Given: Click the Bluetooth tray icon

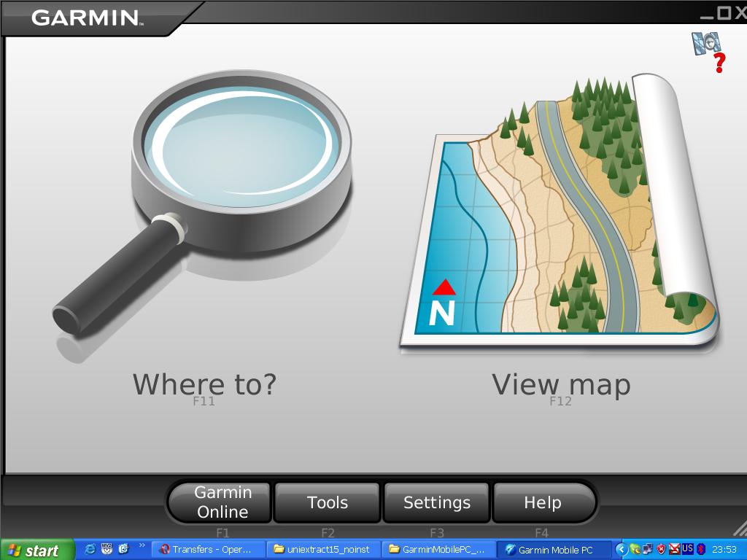Looking at the screenshot, I should click(701, 550).
